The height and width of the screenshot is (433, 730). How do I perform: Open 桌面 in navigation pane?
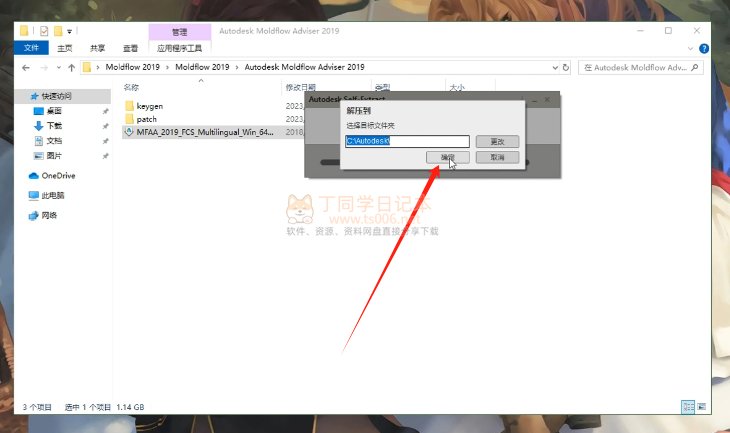click(x=54, y=111)
